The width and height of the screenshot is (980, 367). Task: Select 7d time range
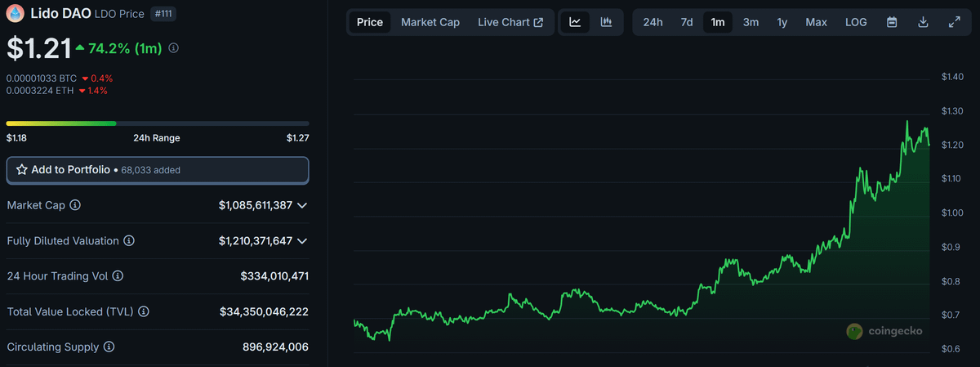tap(687, 22)
